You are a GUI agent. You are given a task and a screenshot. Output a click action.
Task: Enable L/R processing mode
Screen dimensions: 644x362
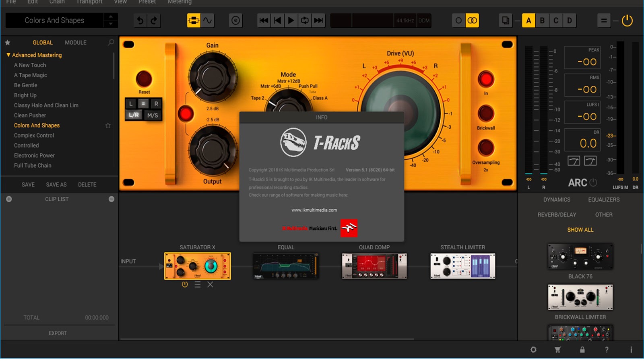(x=134, y=115)
